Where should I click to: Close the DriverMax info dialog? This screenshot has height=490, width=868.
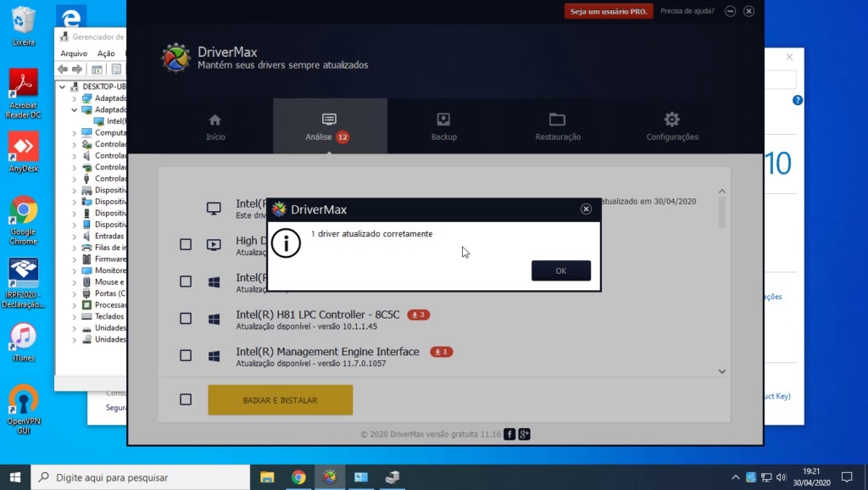click(586, 209)
